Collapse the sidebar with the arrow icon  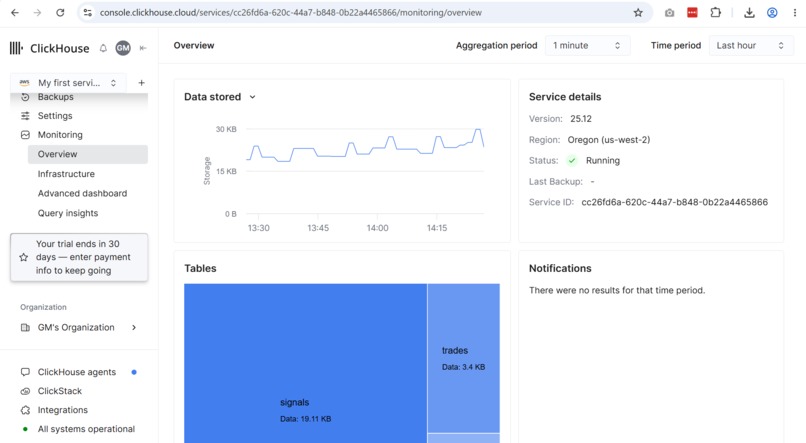point(143,48)
